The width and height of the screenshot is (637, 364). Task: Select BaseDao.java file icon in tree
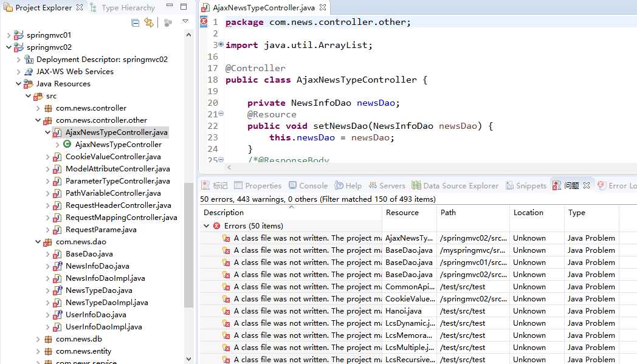click(x=57, y=254)
